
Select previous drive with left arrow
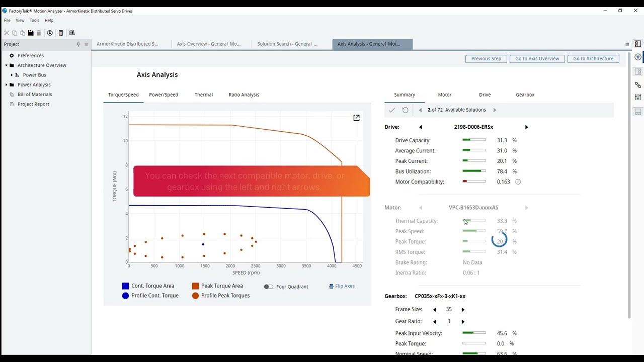(421, 127)
